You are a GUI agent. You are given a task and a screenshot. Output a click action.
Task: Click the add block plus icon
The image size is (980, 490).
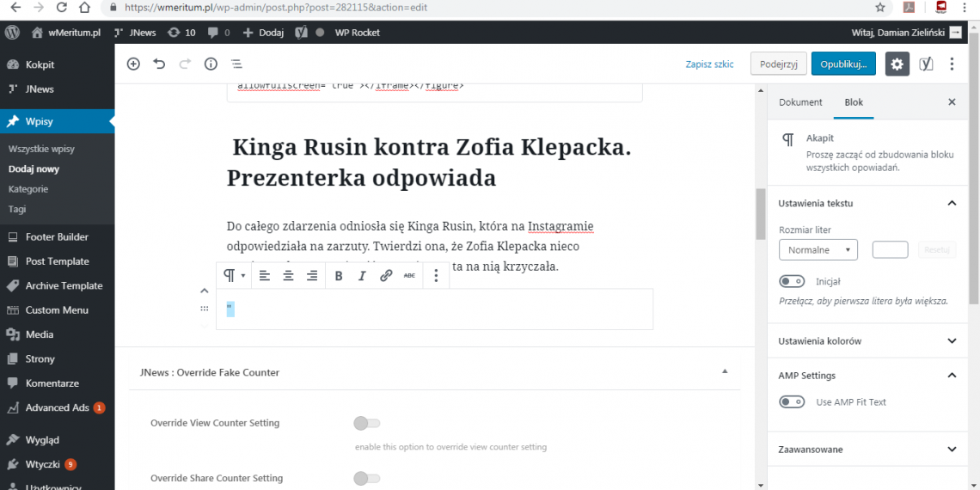point(133,64)
